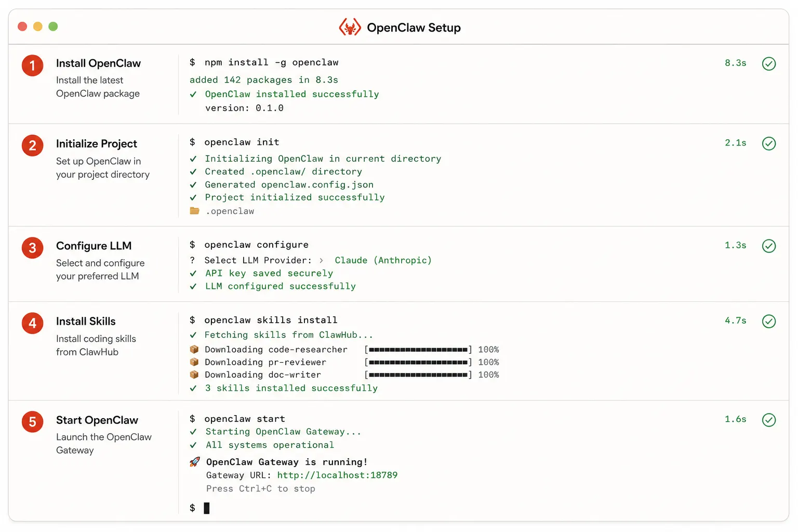Click the Press Ctrl+C to stop hint
The image size is (798, 532).
[x=260, y=488]
